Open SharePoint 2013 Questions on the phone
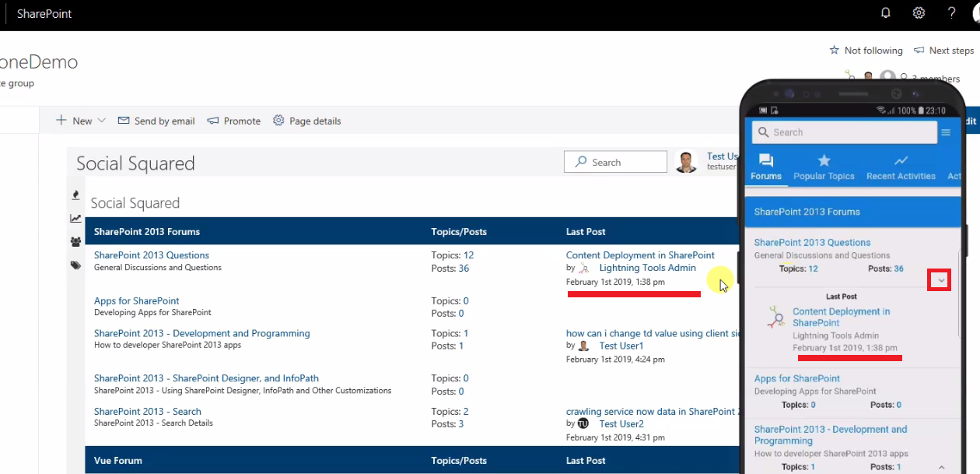The width and height of the screenshot is (980, 474). click(812, 243)
